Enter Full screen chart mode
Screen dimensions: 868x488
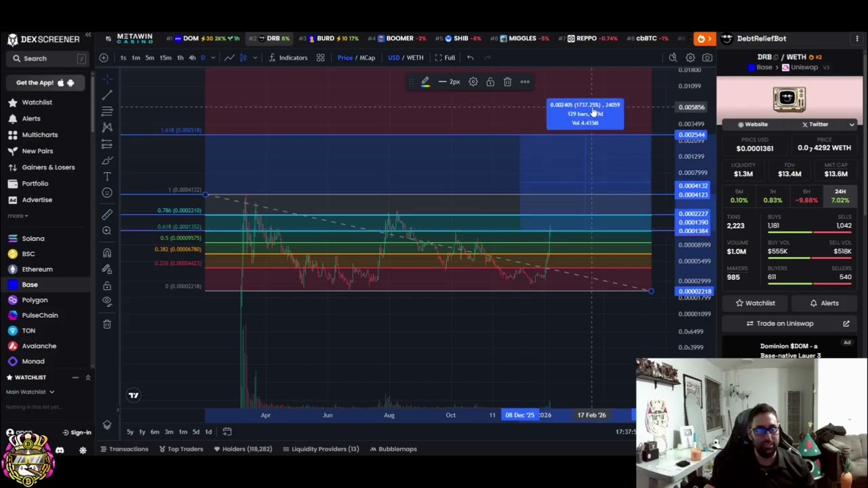tap(445, 58)
